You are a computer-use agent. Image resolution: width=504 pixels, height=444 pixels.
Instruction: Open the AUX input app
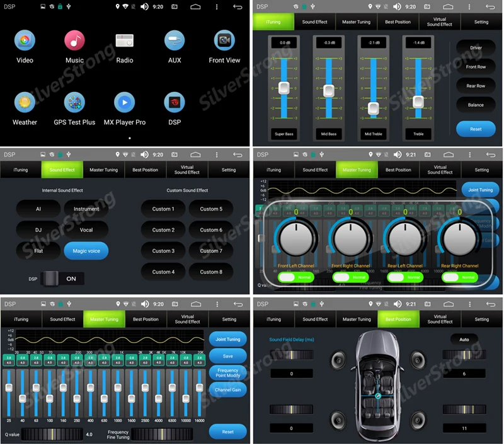click(175, 40)
